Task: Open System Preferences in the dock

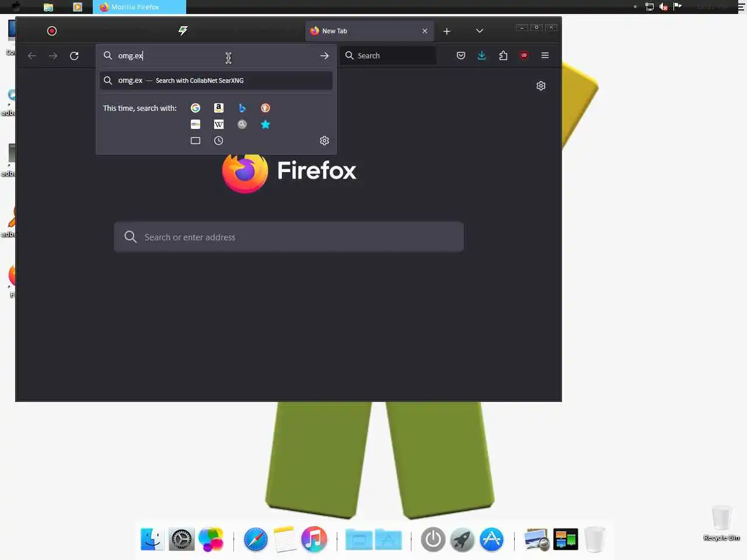Action: click(x=181, y=539)
